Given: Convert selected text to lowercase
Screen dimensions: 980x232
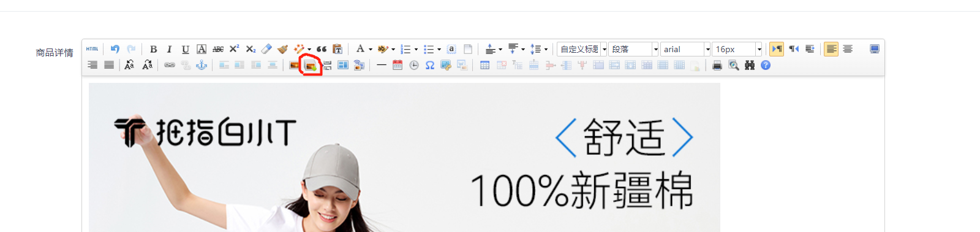Looking at the screenshot, I should coord(147,65).
